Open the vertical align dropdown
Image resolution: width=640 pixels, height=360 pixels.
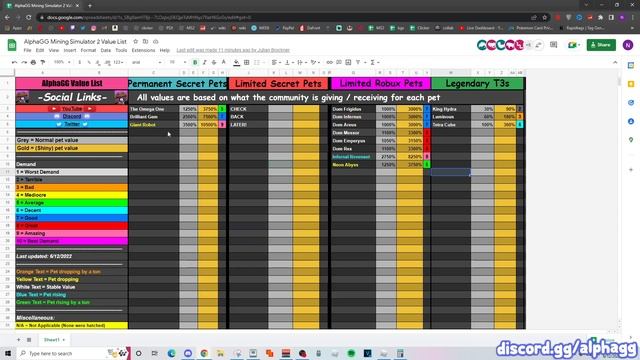(289, 62)
